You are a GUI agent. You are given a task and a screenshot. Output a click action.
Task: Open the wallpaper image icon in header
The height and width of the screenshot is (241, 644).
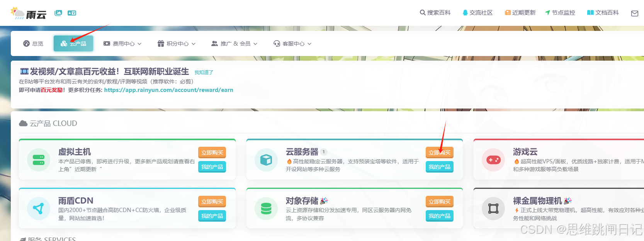click(x=58, y=13)
